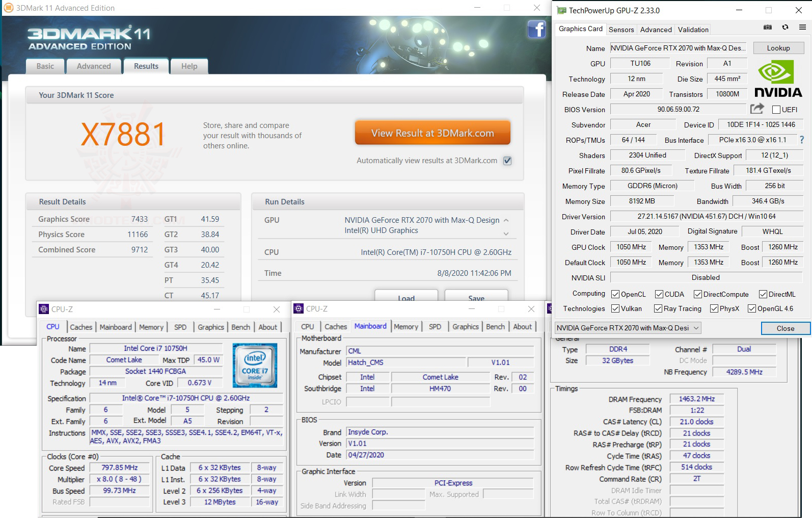812x518 pixels.
Task: Click the Lookup button in GPU-Z
Action: coord(778,48)
